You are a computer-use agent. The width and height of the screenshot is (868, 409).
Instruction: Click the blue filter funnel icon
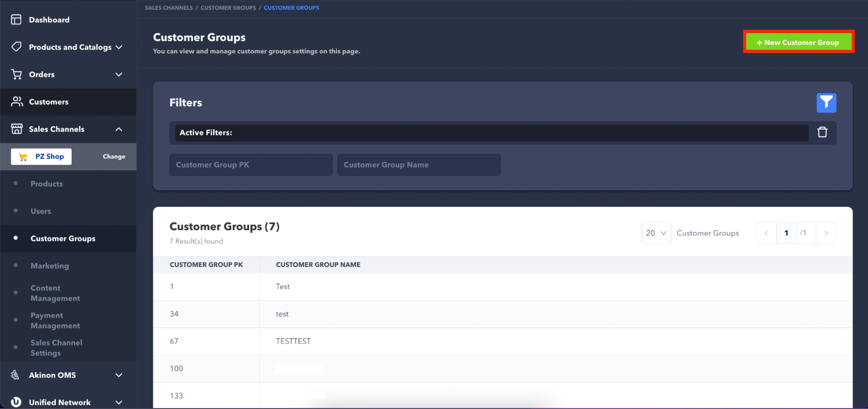click(826, 103)
